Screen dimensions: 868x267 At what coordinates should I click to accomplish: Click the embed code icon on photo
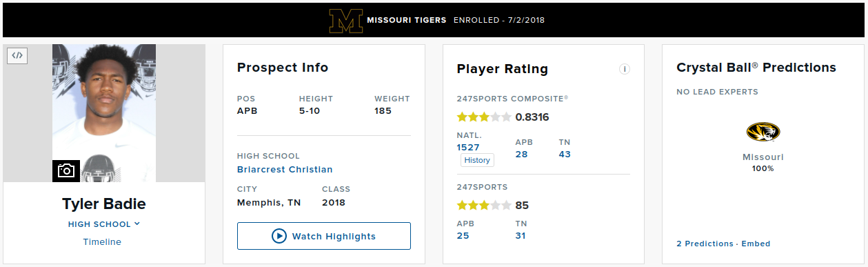[x=17, y=55]
